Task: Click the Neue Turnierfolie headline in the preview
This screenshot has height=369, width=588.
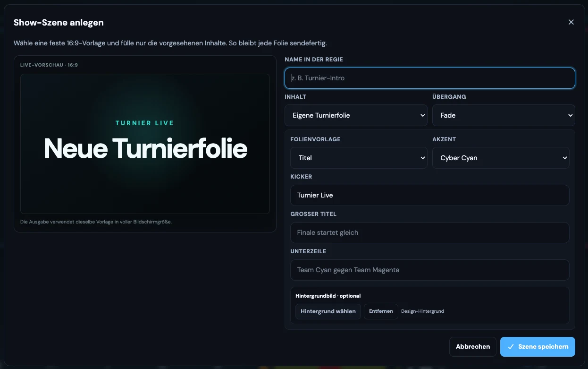Action: tap(145, 148)
